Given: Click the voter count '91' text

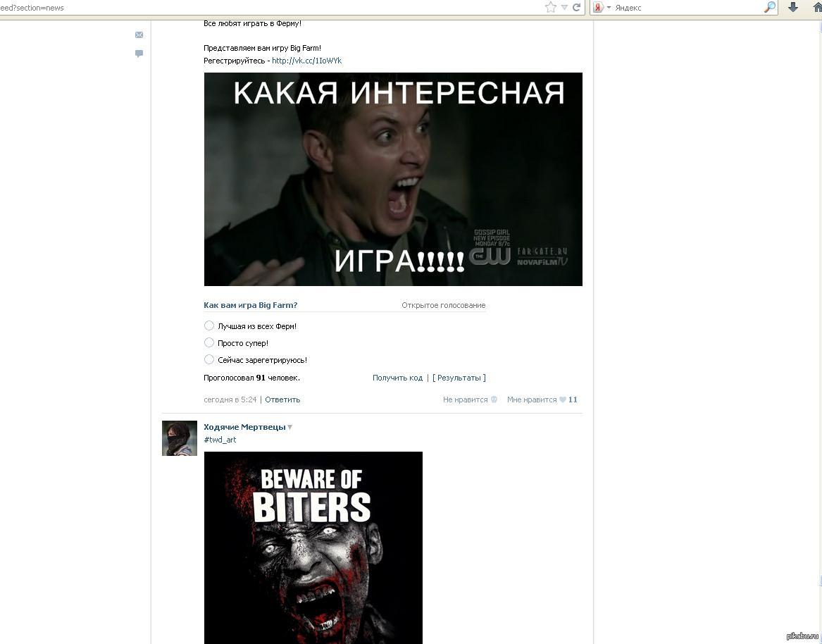Looking at the screenshot, I should (x=261, y=378).
